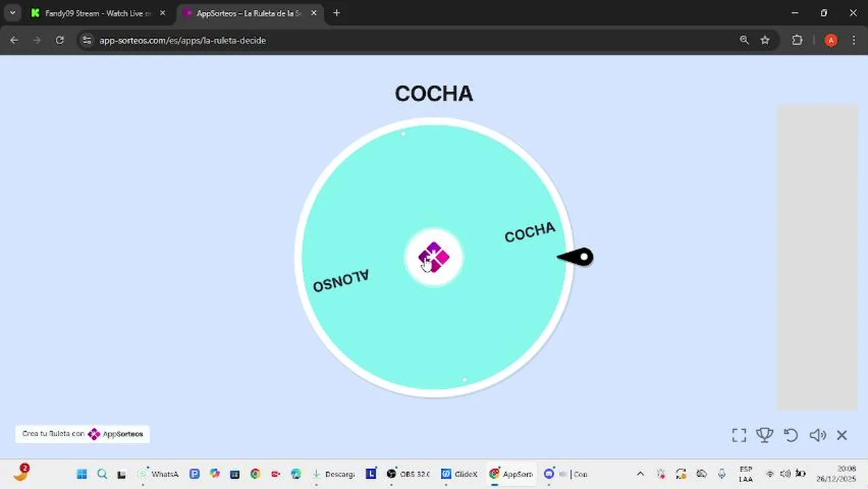868x489 pixels.
Task: Click the COCHA result title
Action: pyautogui.click(x=433, y=94)
